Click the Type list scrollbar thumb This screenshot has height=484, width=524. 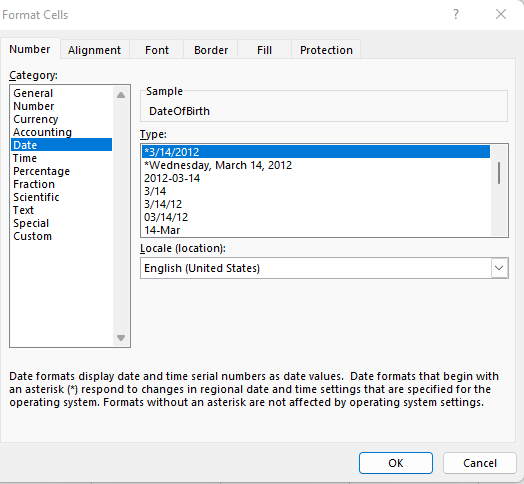click(499, 173)
